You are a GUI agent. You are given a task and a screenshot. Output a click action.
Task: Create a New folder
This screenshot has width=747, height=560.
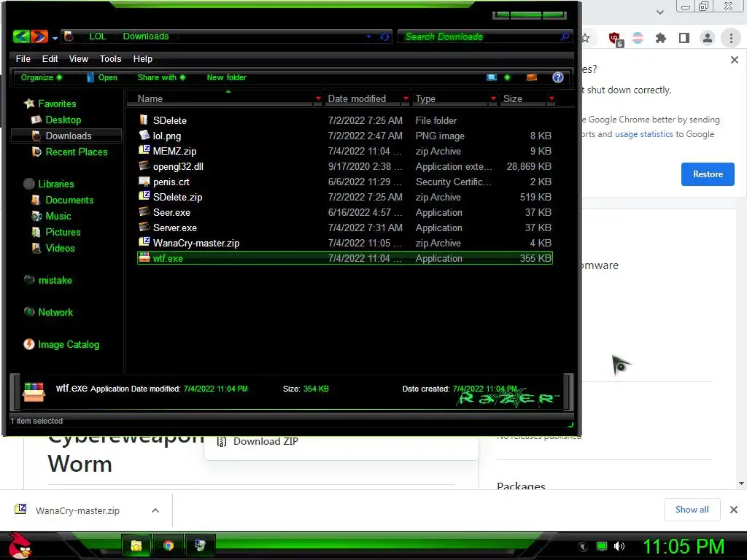coord(226,77)
